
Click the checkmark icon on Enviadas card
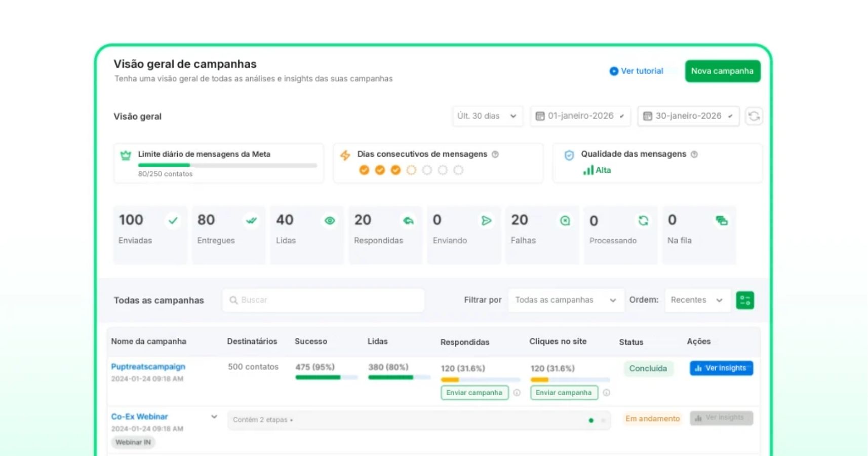coord(173,220)
